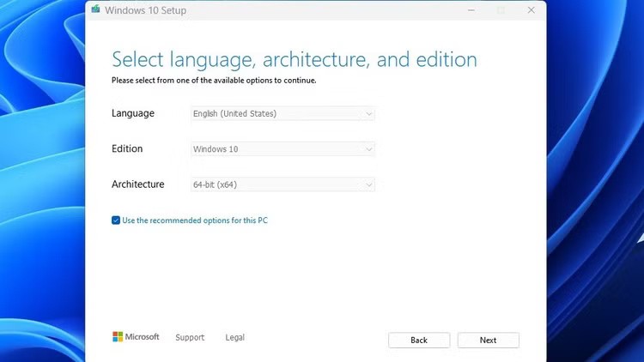Open the Support link
This screenshot has width=644, height=362.
[x=190, y=338]
